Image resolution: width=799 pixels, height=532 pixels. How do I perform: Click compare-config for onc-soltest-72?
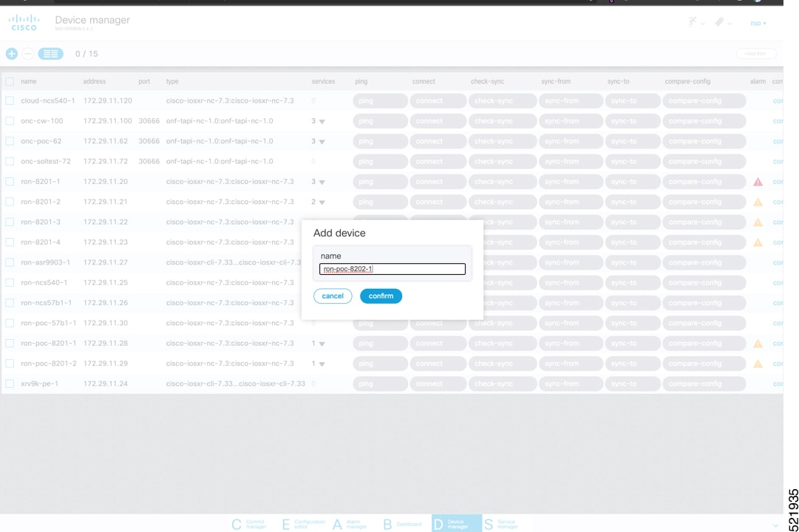point(704,162)
